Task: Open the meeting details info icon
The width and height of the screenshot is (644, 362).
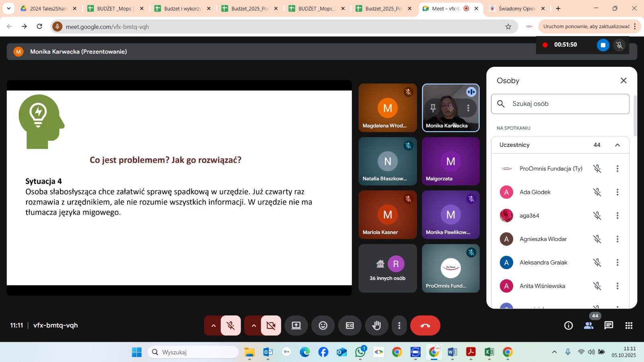Action: click(x=568, y=325)
